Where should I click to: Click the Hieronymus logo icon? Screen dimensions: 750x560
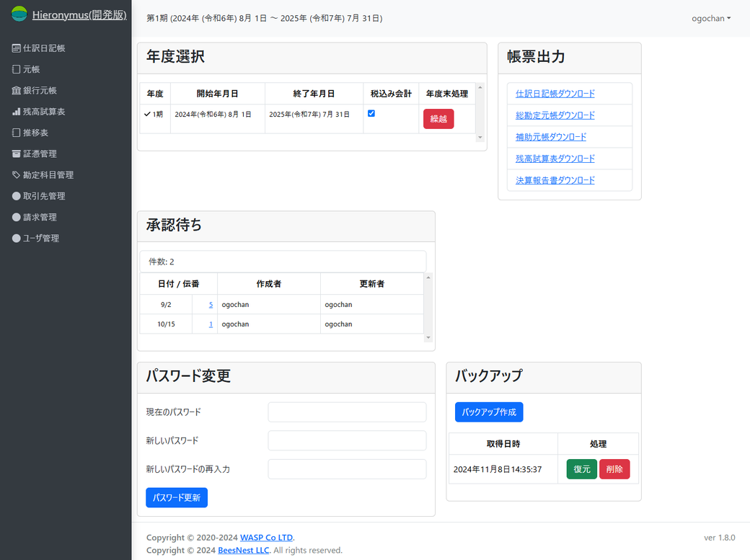pyautogui.click(x=19, y=14)
